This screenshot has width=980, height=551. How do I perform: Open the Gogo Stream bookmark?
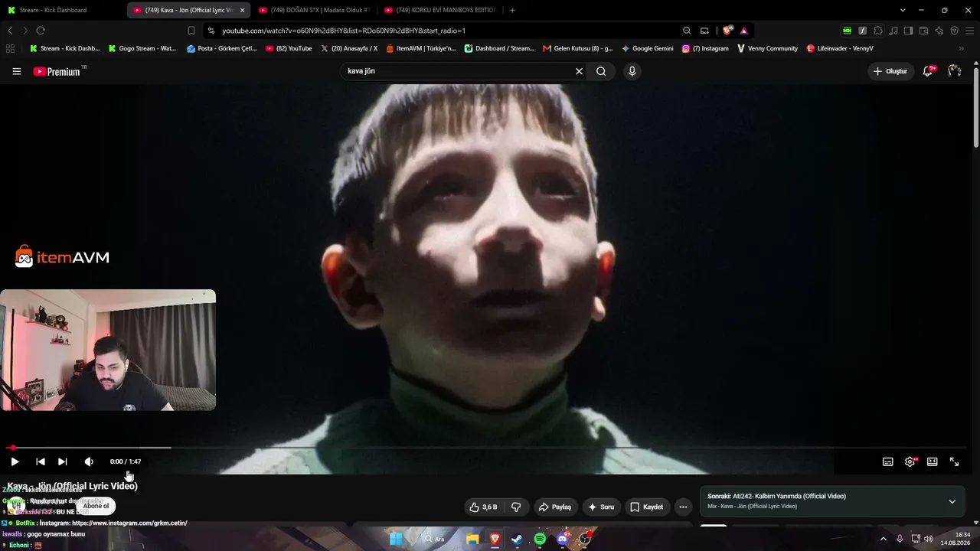(142, 48)
